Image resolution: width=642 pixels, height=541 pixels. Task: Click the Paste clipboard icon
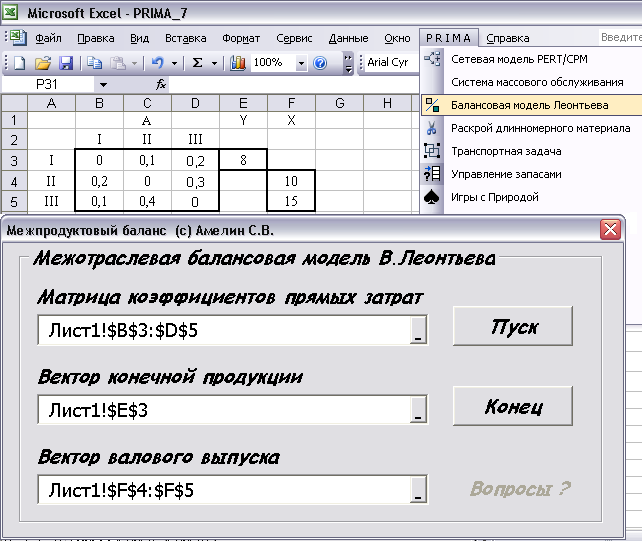pyautogui.click(x=118, y=63)
